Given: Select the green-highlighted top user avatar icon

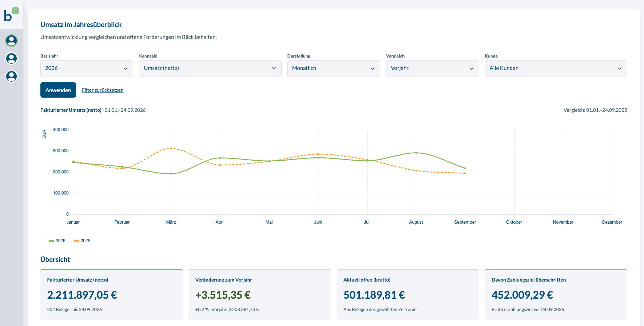Looking at the screenshot, I should [x=12, y=40].
